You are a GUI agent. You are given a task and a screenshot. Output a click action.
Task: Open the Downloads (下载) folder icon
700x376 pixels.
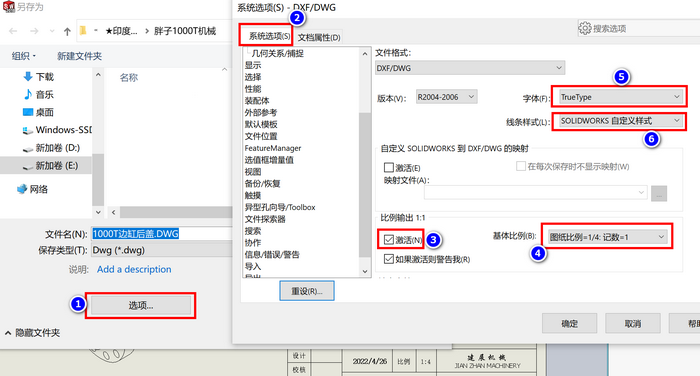28,76
